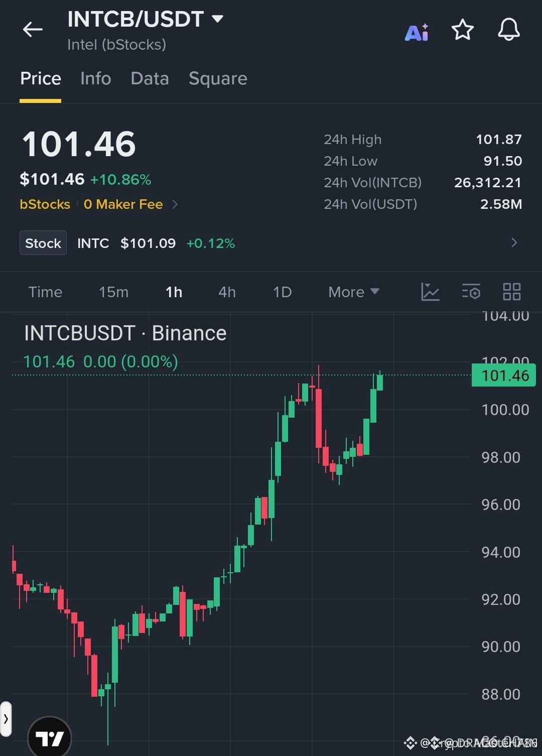The image size is (542, 756).
Task: Tap the +10.86% change value
Action: 120,180
